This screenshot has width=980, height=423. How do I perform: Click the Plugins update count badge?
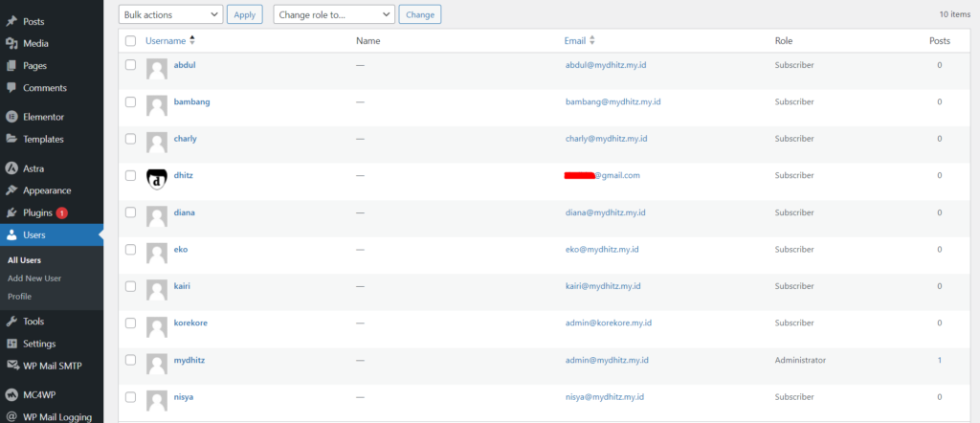[62, 213]
